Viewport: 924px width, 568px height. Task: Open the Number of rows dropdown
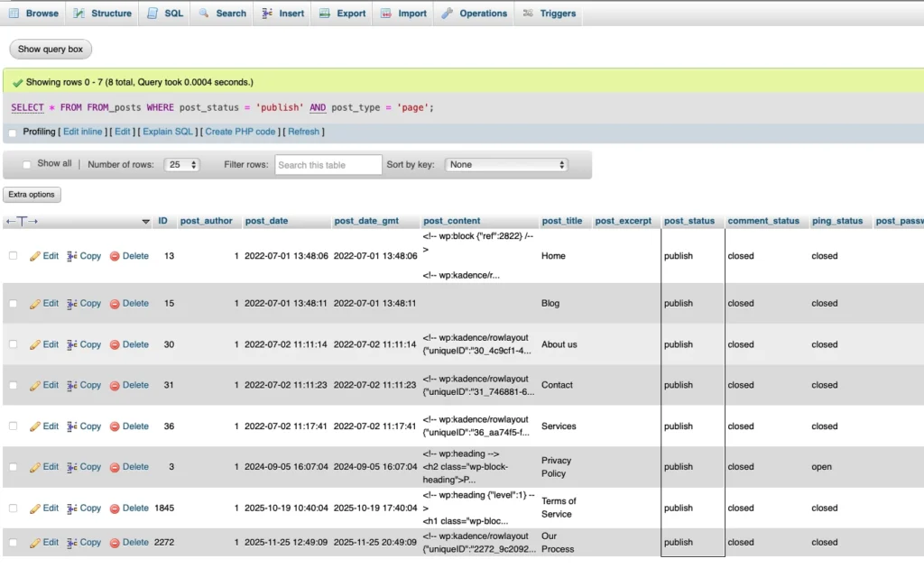(183, 165)
